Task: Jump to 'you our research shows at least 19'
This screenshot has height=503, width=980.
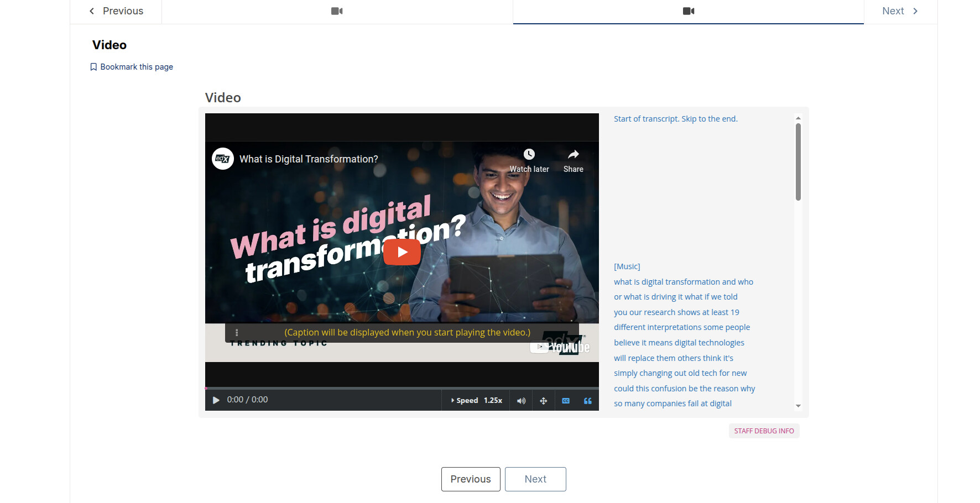Action: tap(676, 312)
